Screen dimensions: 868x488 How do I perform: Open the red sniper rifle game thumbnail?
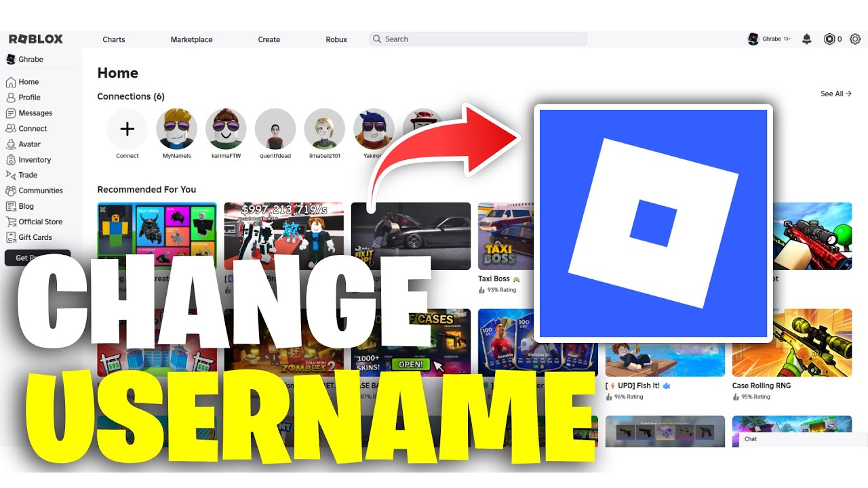812,236
